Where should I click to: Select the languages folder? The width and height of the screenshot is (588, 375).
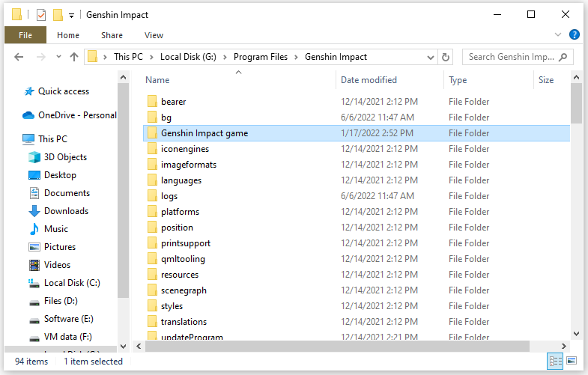point(357,180)
